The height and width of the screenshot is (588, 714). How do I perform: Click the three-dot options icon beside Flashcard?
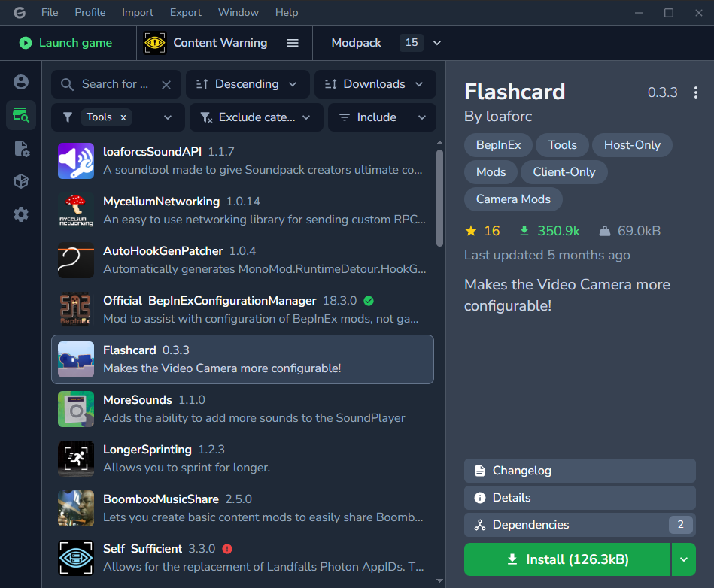695,92
